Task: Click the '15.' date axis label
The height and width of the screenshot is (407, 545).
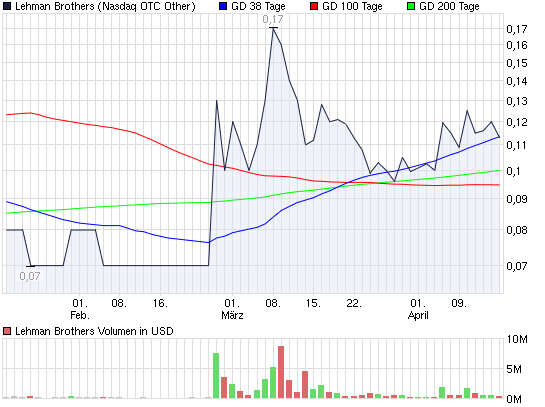Action: 313,303
